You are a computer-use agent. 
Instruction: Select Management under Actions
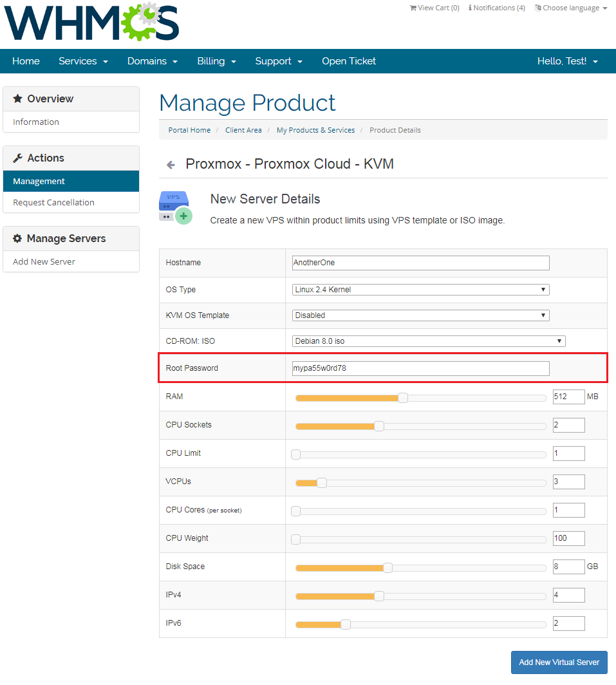click(x=71, y=182)
